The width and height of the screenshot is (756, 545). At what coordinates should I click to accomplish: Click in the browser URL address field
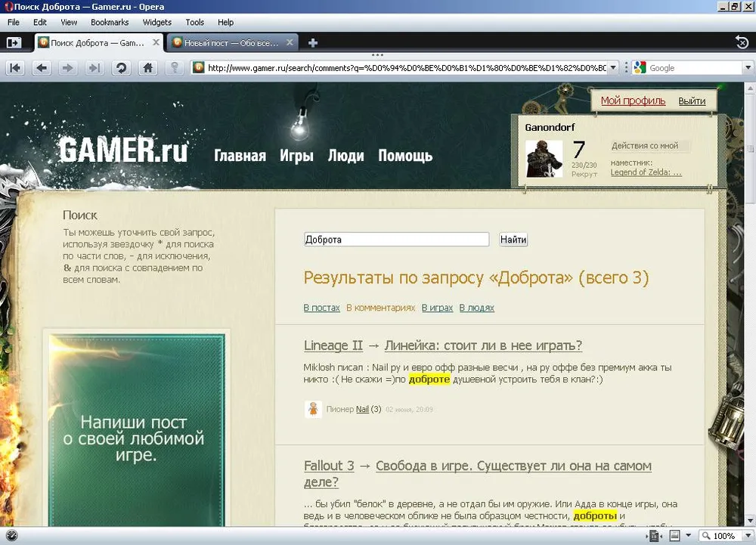tap(407, 67)
